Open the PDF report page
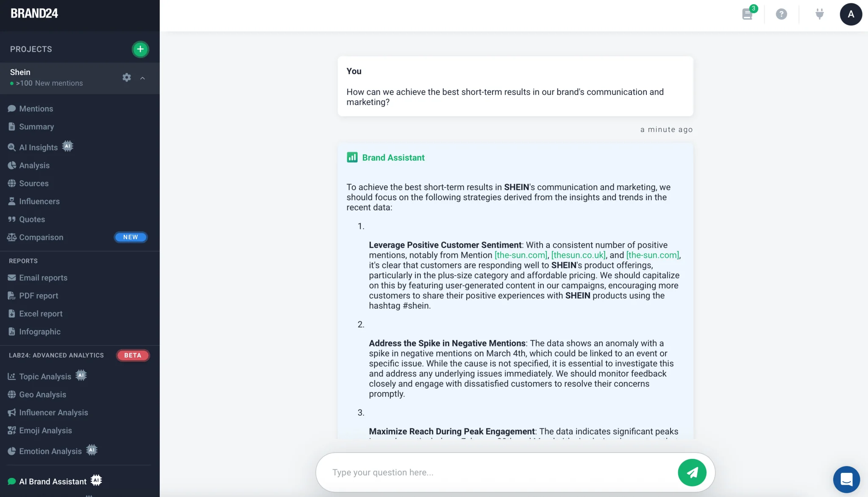The image size is (868, 497). pyautogui.click(x=39, y=296)
